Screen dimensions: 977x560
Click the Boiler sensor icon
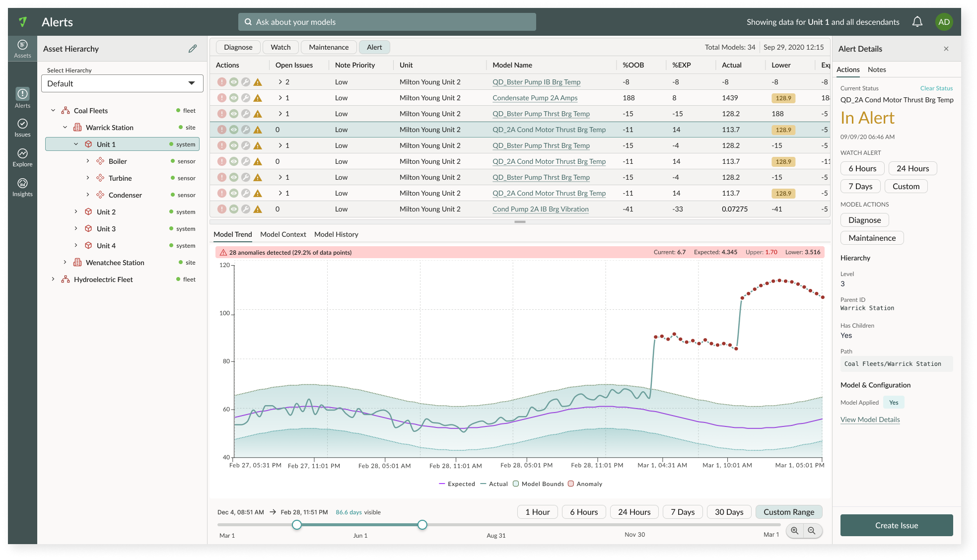[x=100, y=161]
